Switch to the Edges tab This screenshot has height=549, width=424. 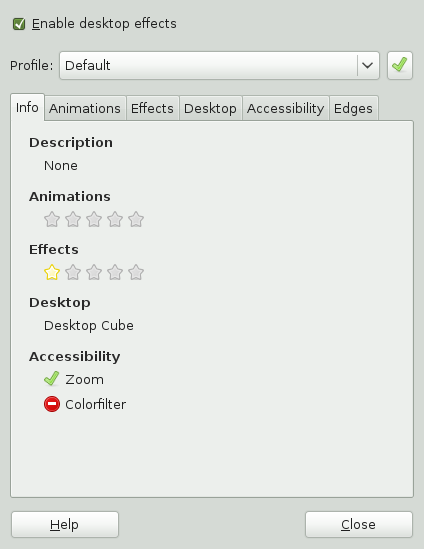[x=353, y=108]
